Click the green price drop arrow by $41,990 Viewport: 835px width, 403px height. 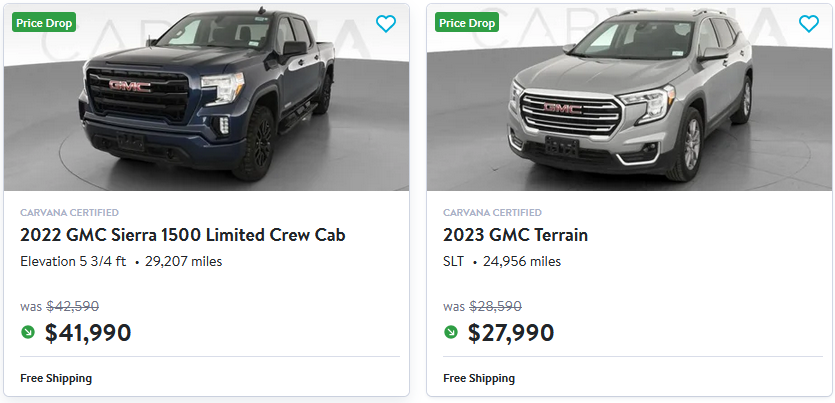28,332
